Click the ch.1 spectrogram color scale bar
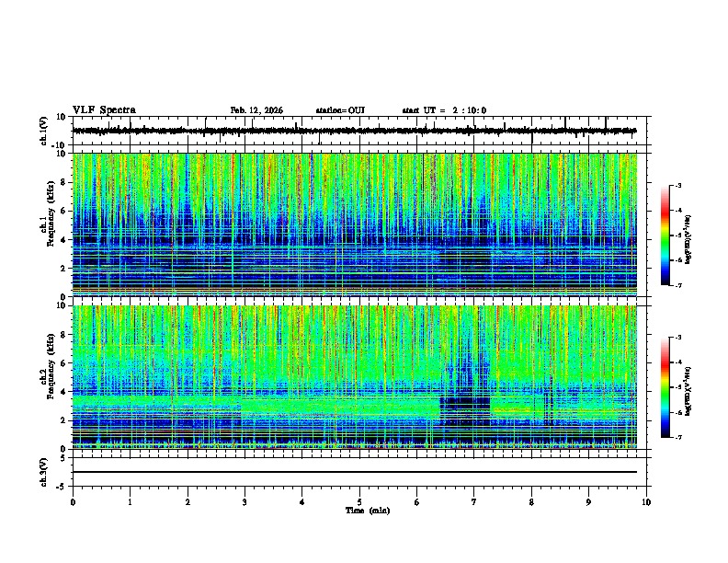 pyautogui.click(x=665, y=236)
